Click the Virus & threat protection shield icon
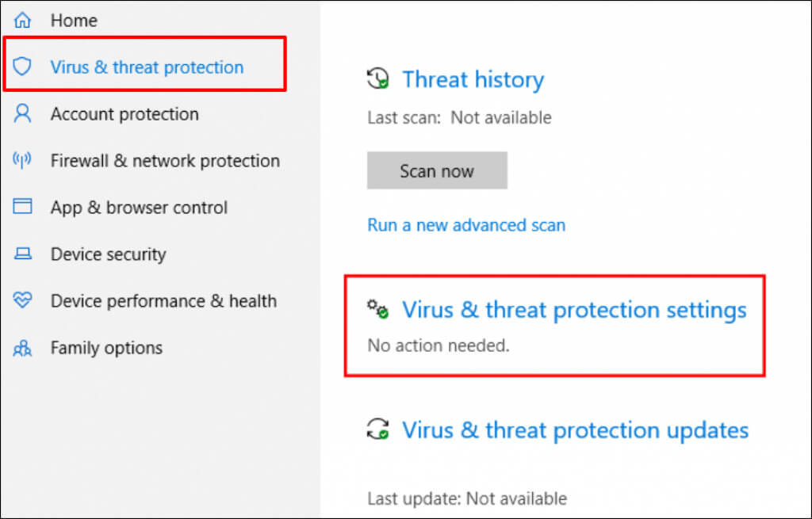812x519 pixels. click(22, 67)
